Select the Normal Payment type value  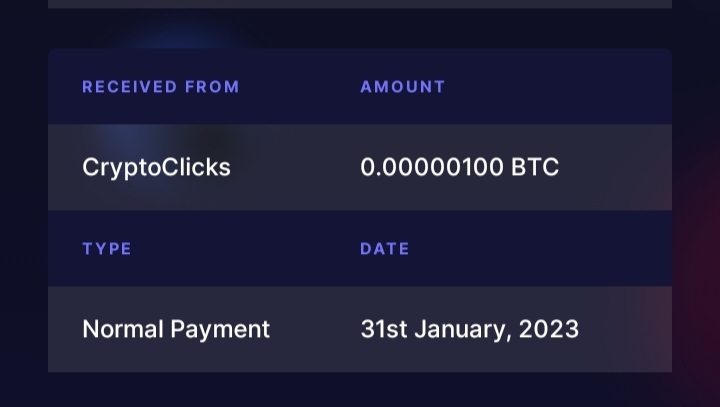(x=176, y=330)
